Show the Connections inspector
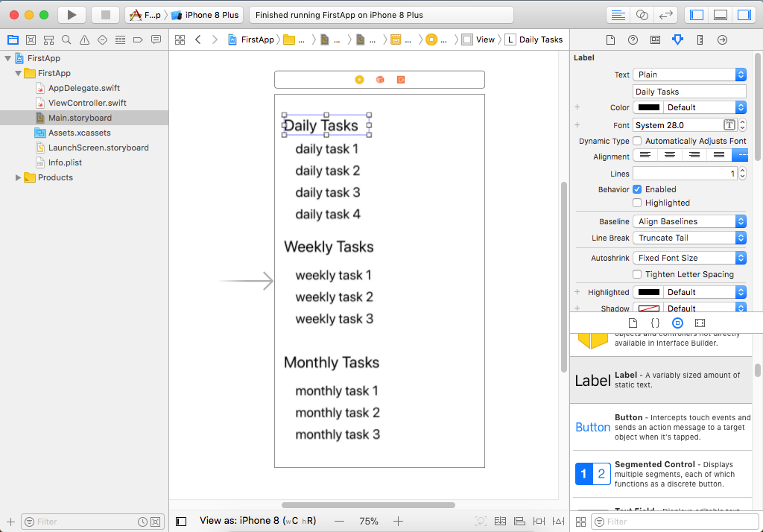This screenshot has width=763, height=532. pos(722,40)
